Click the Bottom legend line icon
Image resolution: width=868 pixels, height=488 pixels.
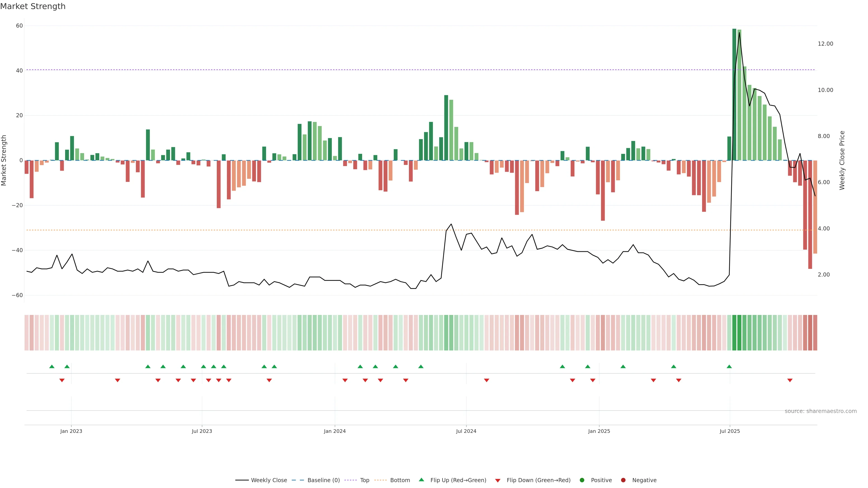coord(380,480)
